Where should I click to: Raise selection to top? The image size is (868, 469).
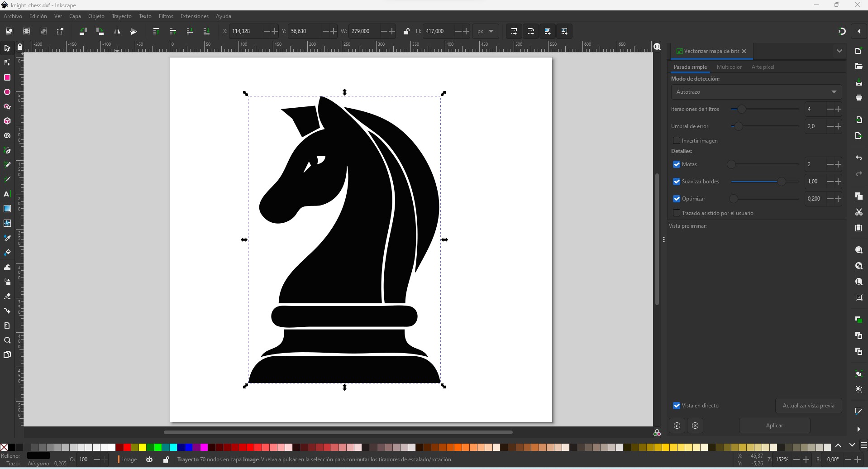156,32
